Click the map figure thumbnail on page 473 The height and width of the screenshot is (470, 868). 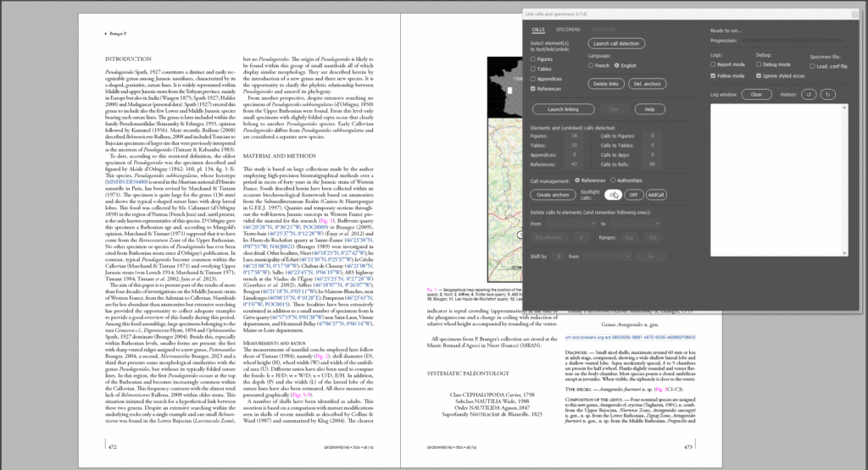coord(504,169)
